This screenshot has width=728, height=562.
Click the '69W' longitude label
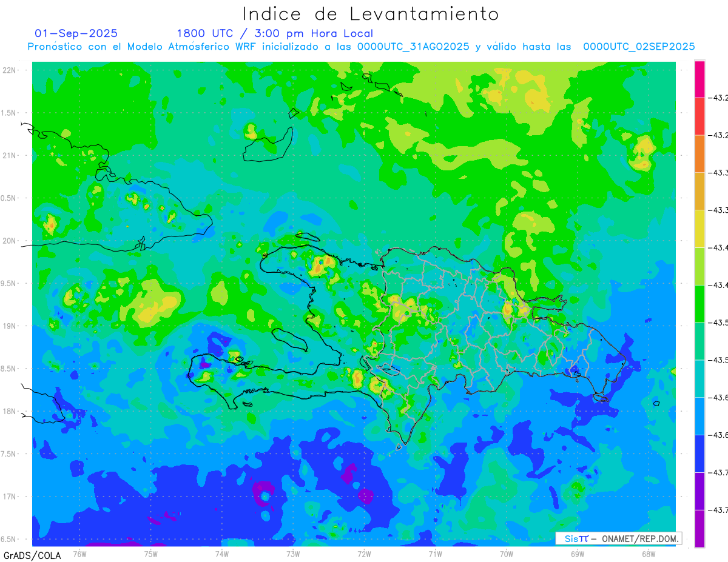click(x=577, y=554)
